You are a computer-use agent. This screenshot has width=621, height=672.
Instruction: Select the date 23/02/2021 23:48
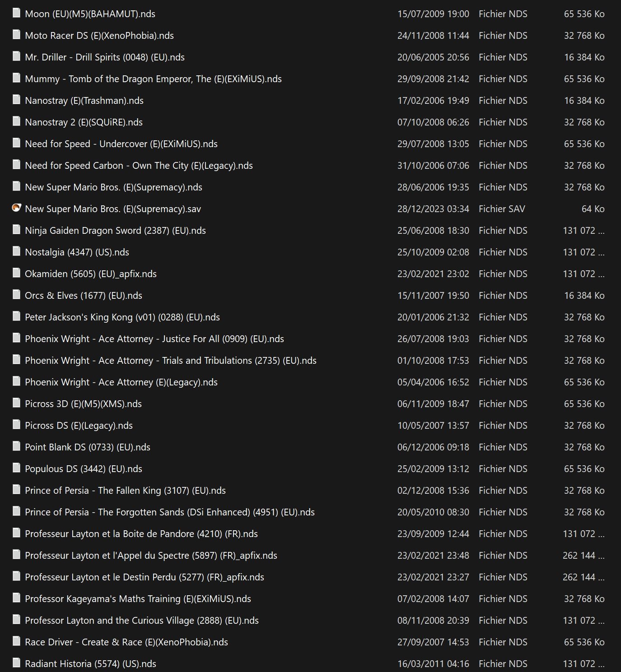(x=433, y=556)
